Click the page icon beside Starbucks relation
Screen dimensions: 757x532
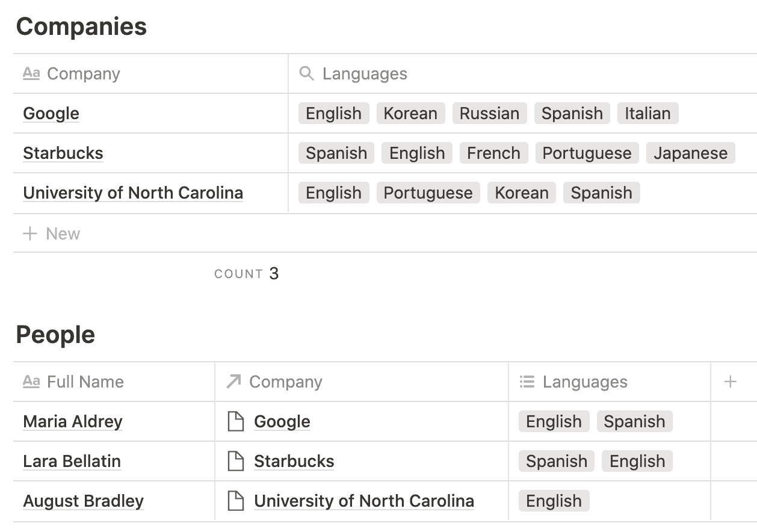tap(236, 461)
